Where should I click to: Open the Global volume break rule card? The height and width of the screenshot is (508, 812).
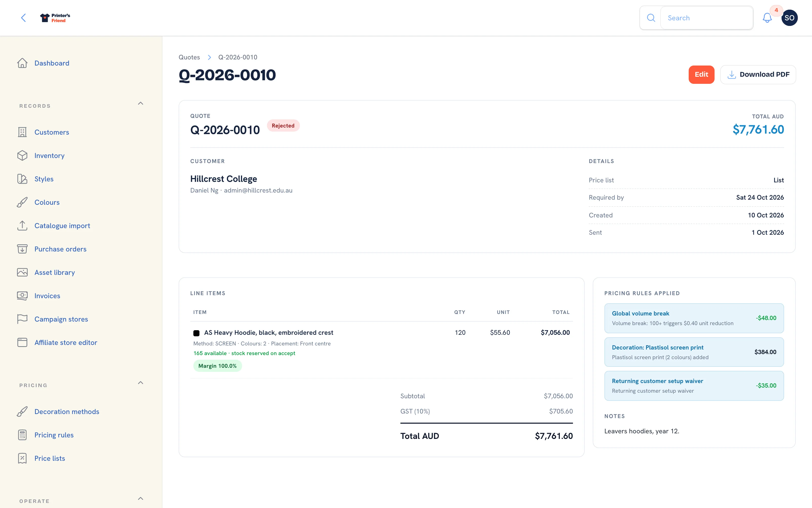[x=694, y=318]
